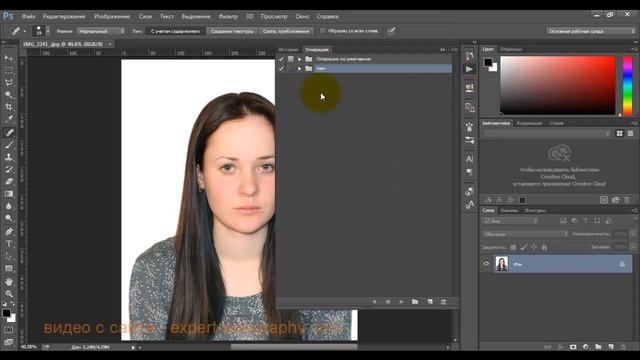This screenshot has height=360, width=640.
Task: Select the Brush tool
Action: click(x=9, y=145)
